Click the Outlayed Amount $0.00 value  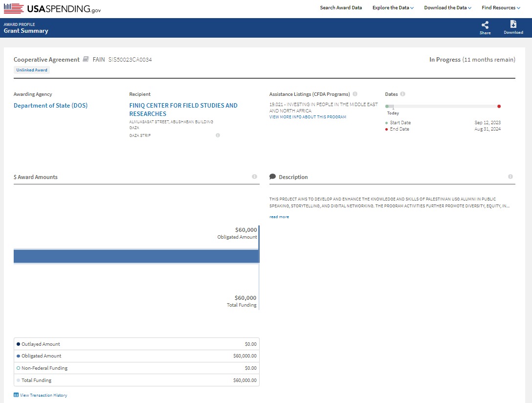[251, 344]
